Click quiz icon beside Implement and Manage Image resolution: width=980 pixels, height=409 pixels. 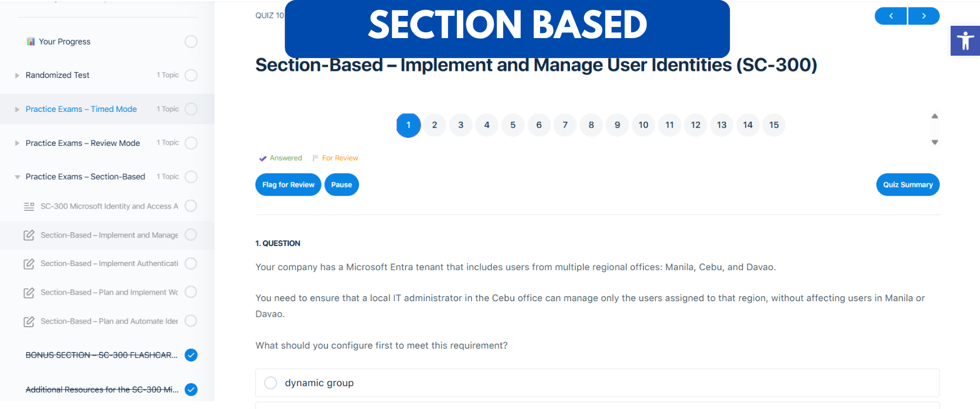tap(29, 235)
